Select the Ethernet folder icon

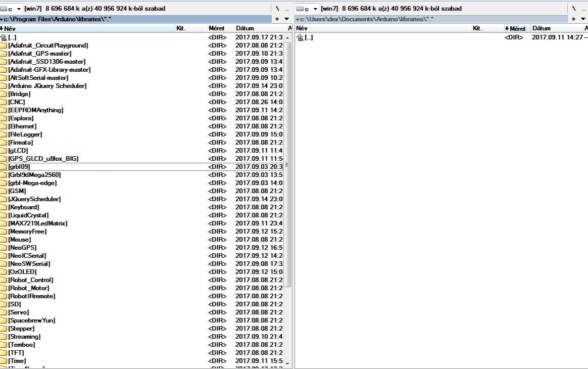4,126
